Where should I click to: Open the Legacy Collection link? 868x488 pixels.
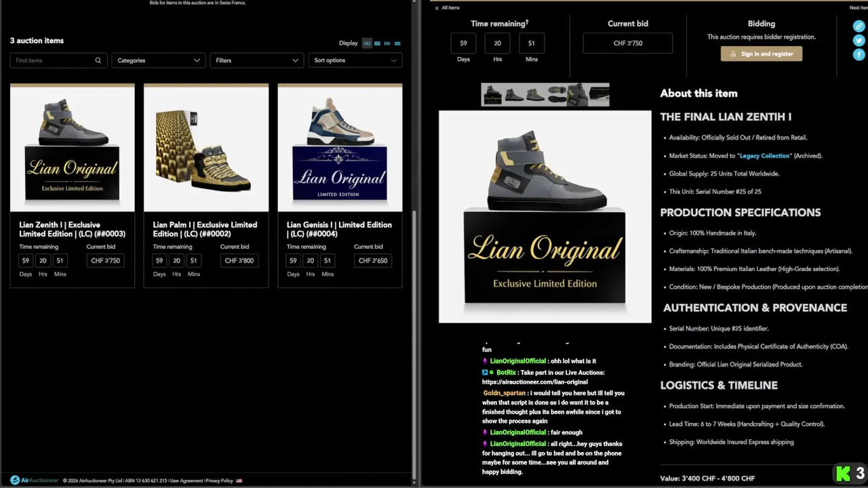click(x=764, y=156)
